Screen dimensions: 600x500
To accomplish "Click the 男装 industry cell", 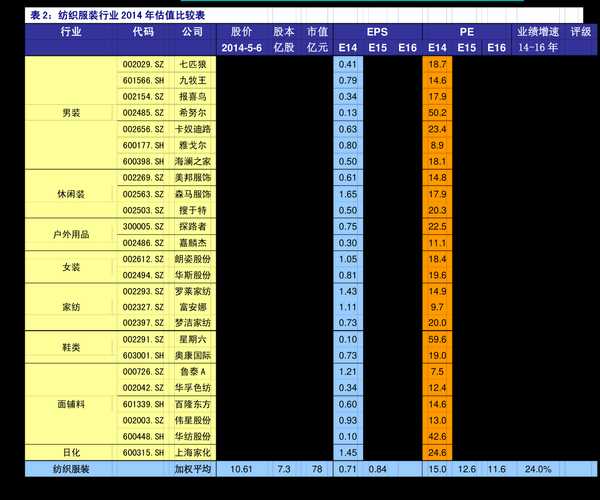I will [71, 113].
